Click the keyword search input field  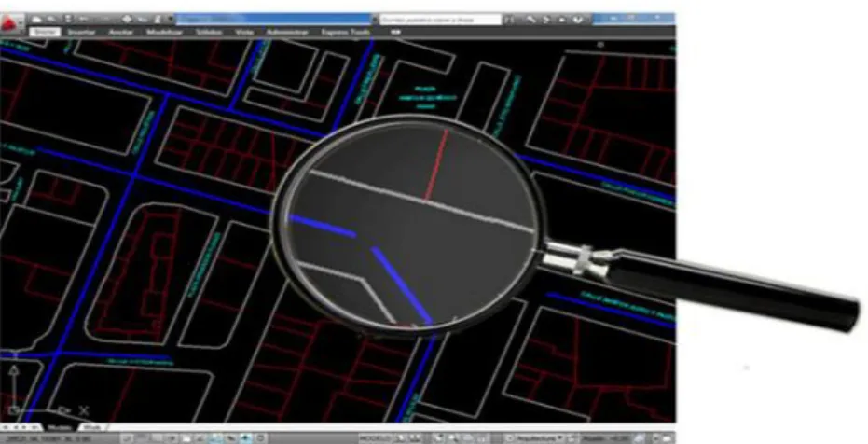(x=441, y=20)
